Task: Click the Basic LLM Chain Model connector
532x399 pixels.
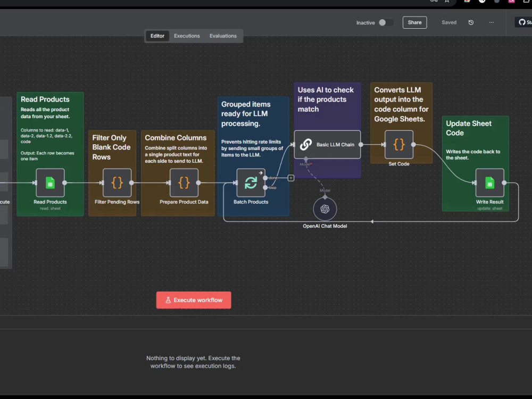Action: click(306, 159)
